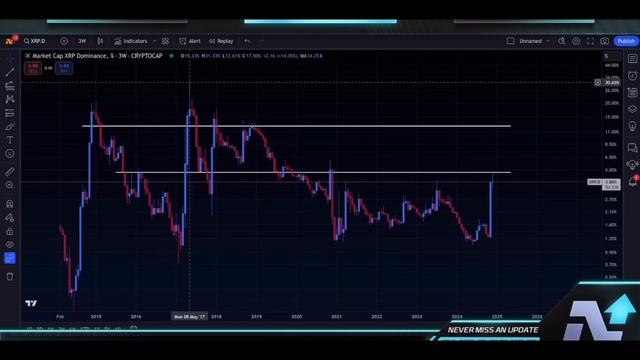Image resolution: width=640 pixels, height=360 pixels.
Task: Click the compare or add symbol plus icon
Action: point(64,41)
